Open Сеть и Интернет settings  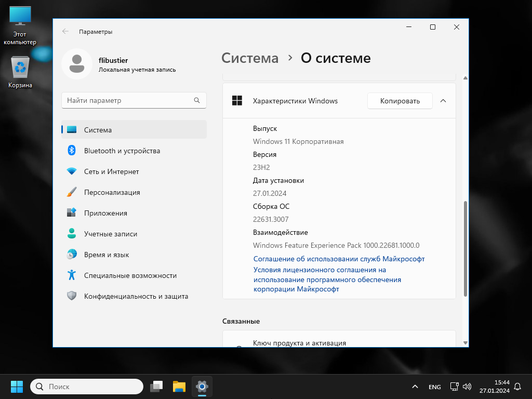(134, 171)
